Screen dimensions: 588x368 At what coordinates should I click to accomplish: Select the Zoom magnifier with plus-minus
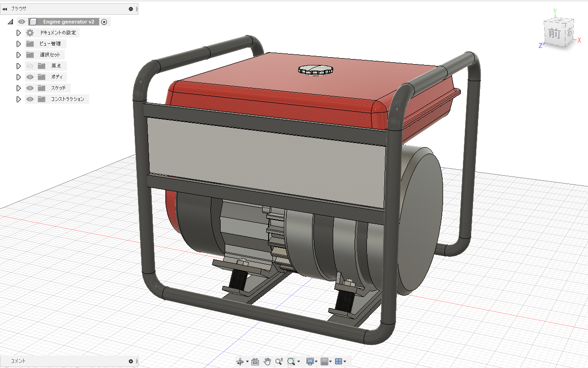click(279, 362)
